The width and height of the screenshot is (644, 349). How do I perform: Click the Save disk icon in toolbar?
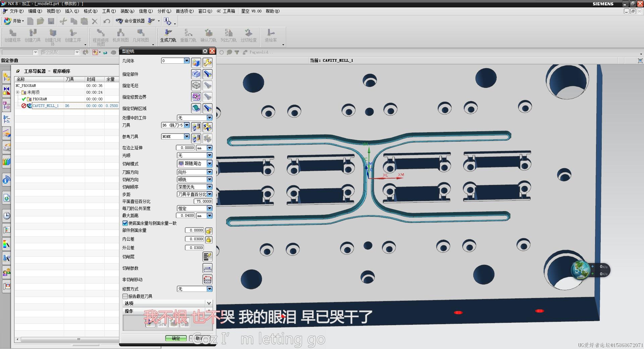51,21
